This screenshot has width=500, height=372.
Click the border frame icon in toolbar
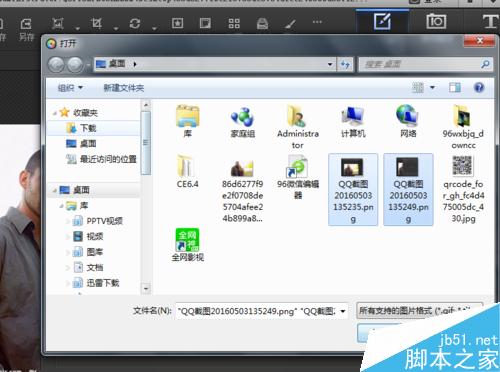click(205, 23)
